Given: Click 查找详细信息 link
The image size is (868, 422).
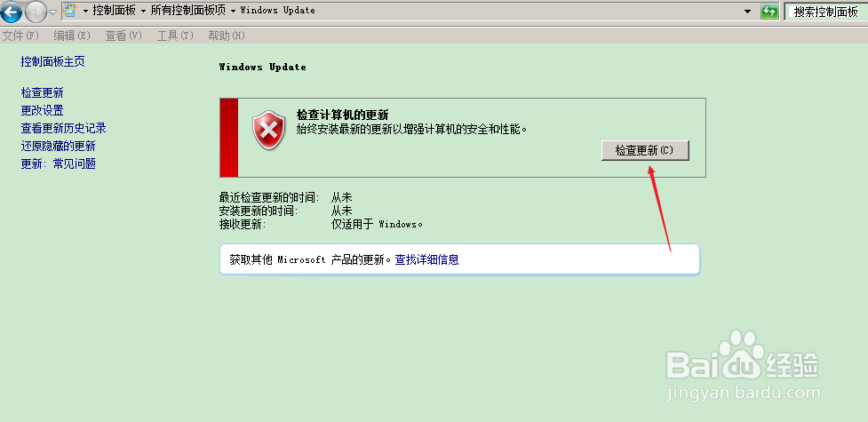Looking at the screenshot, I should (426, 259).
